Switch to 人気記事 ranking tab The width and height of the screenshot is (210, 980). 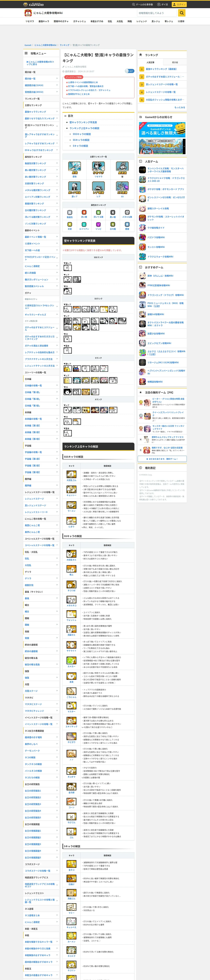(150, 62)
